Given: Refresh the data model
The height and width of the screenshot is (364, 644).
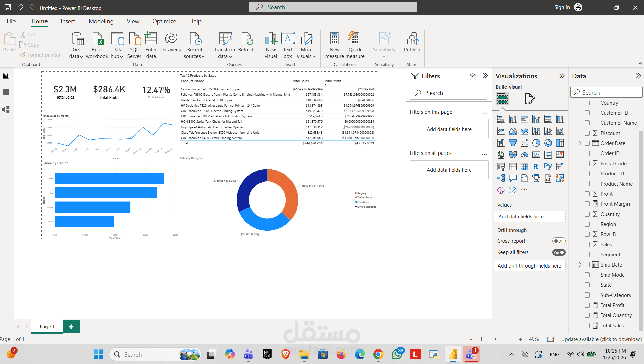Looking at the screenshot, I should (246, 42).
